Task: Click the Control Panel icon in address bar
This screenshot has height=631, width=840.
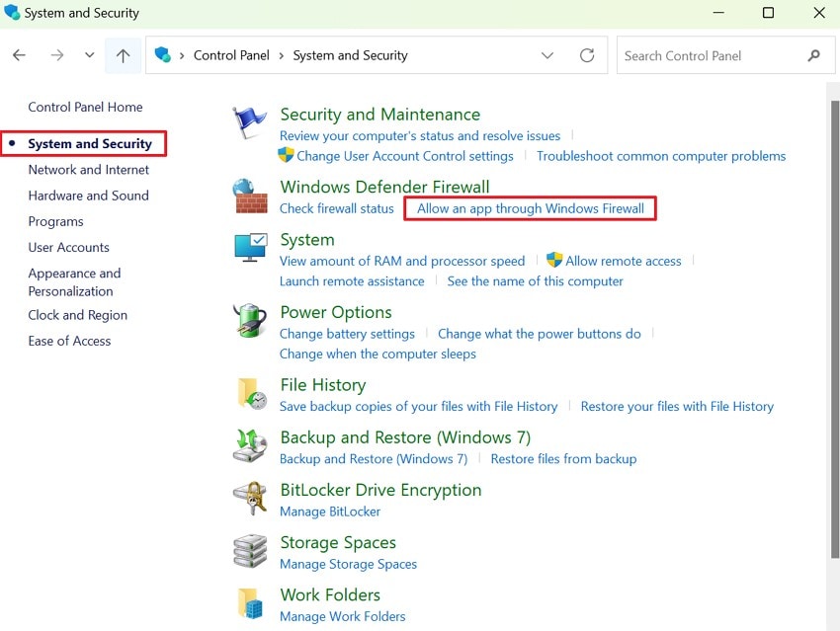Action: pos(162,54)
